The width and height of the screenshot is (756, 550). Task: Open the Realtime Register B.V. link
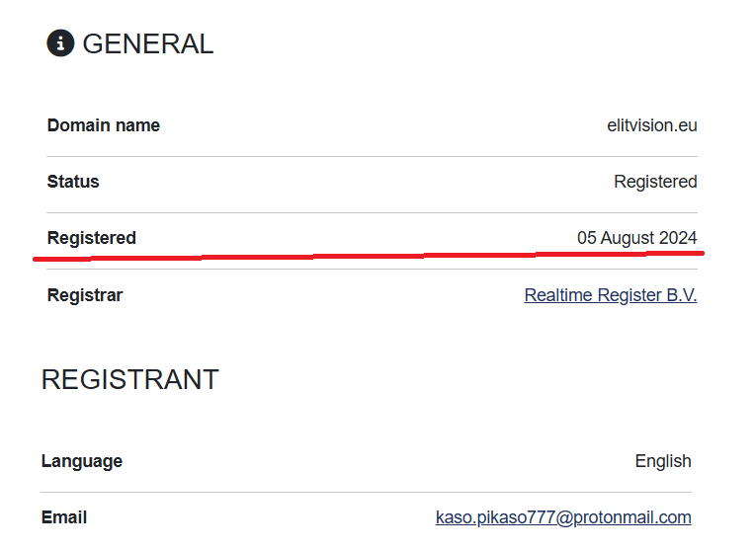(610, 295)
